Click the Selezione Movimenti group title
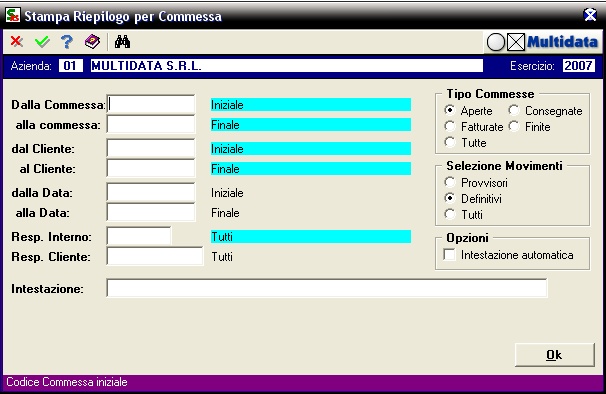Image resolution: width=606 pixels, height=394 pixels. click(504, 166)
